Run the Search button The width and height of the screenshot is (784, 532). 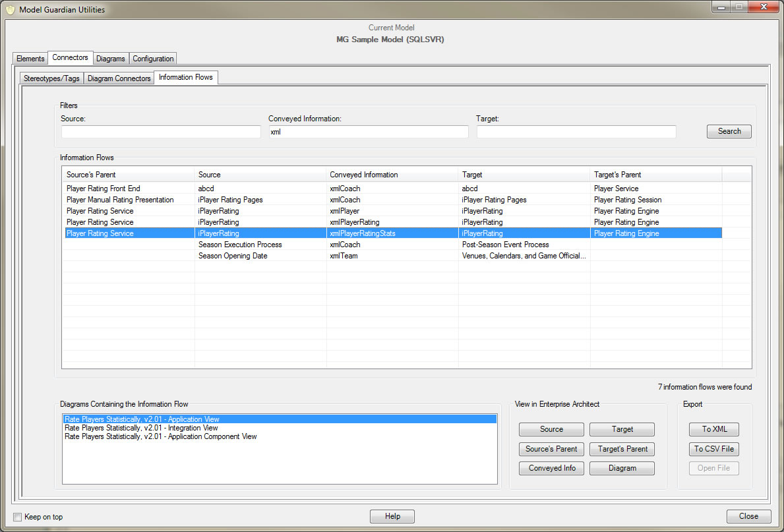[x=729, y=131]
